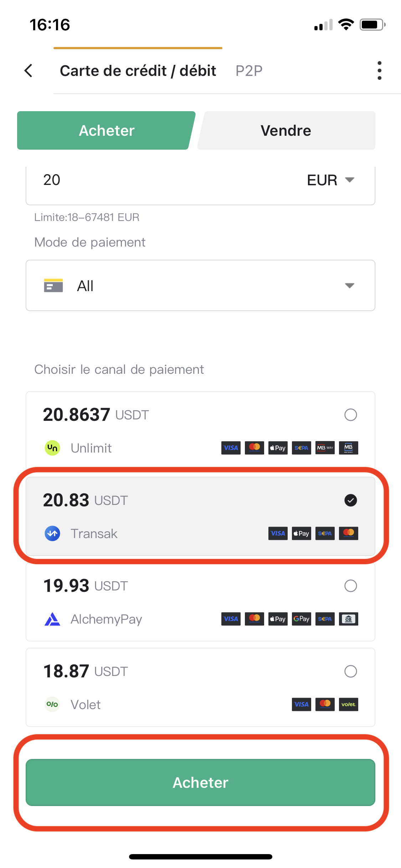Tap the MB Way icon under Unlimit

(325, 448)
